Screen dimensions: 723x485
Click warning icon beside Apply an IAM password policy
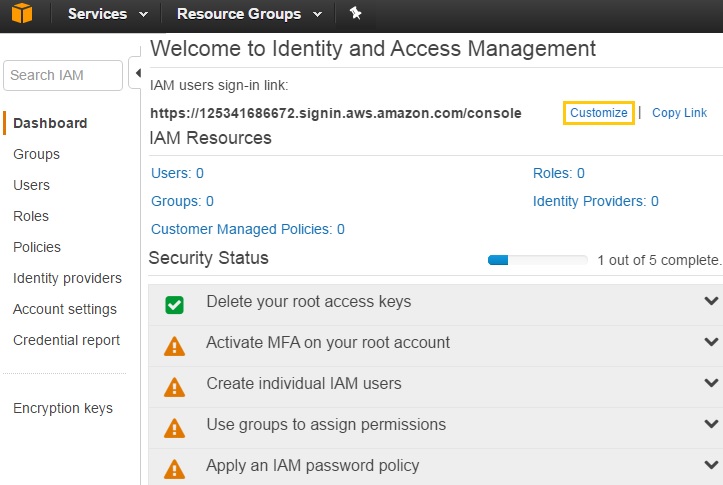[x=174, y=469]
